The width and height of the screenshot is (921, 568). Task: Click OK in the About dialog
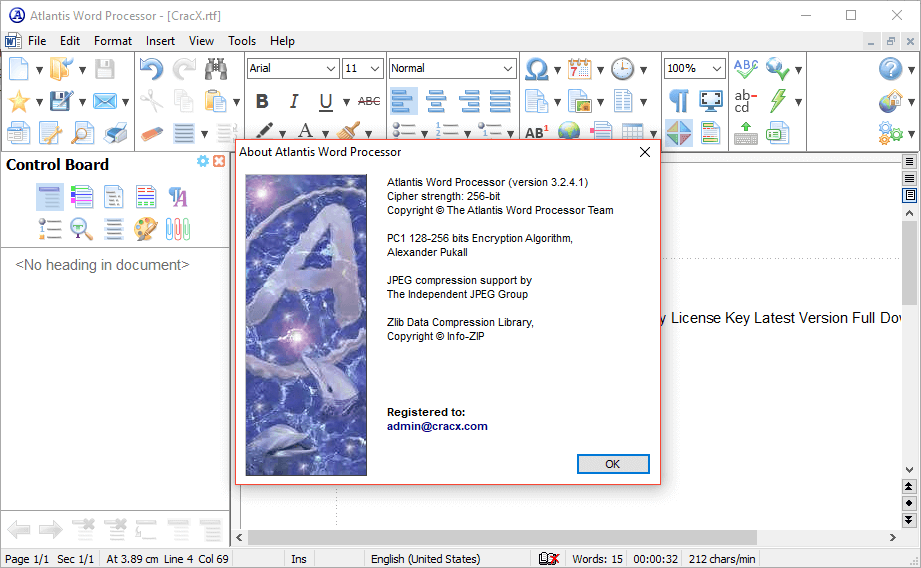tap(613, 464)
